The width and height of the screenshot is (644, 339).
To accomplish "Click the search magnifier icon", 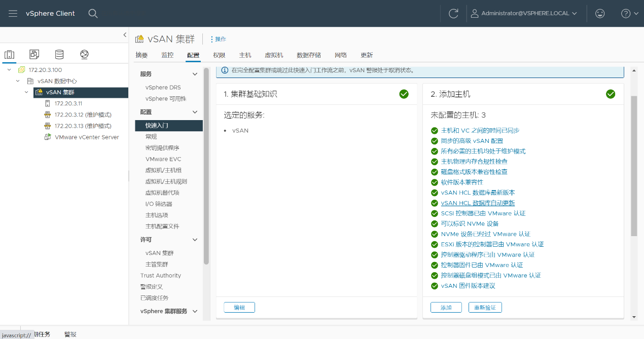I will pyautogui.click(x=93, y=14).
